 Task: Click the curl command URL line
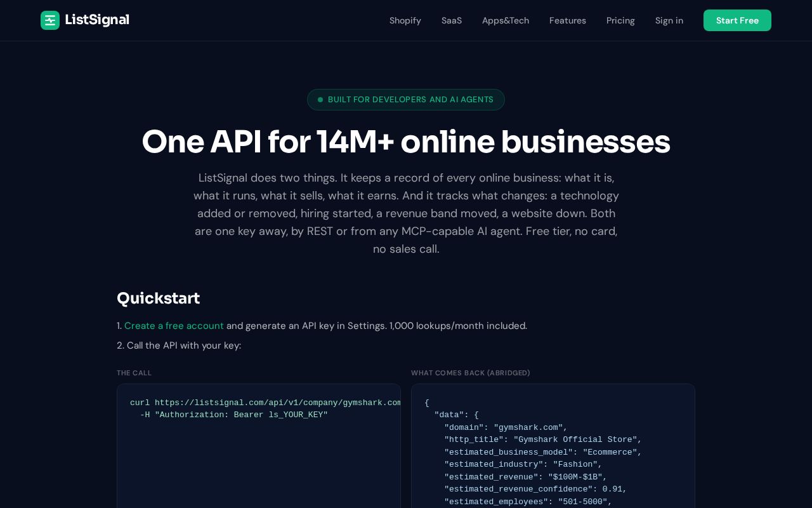[265, 403]
